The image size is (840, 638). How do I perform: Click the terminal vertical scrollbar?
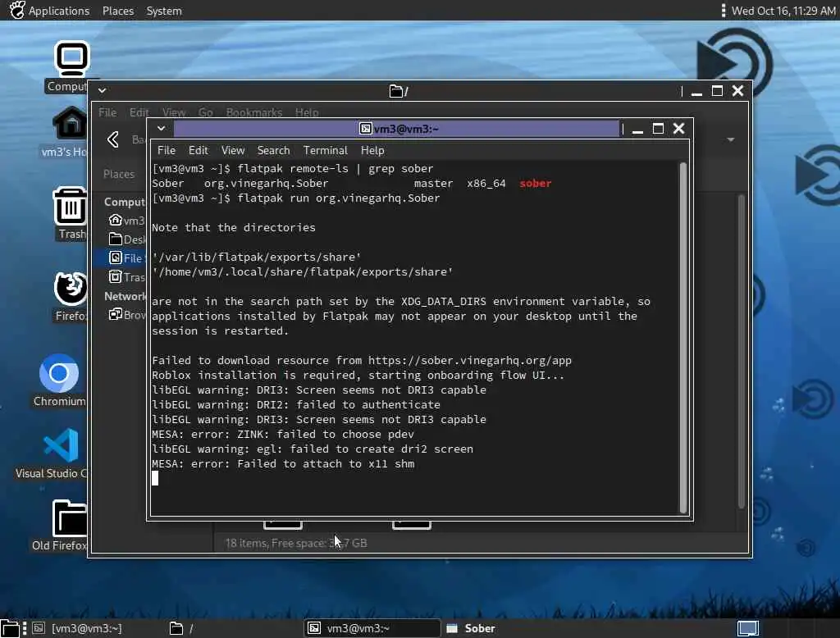coord(683,338)
